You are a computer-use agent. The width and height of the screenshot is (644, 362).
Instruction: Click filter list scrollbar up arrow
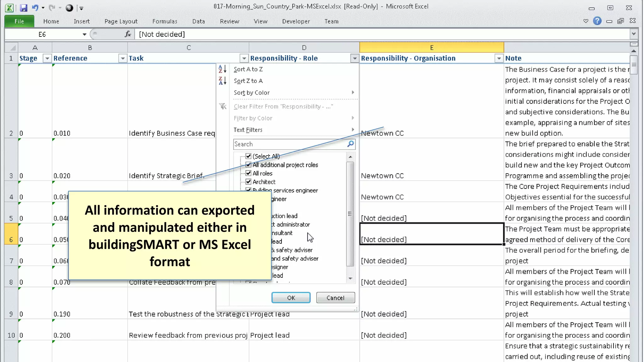(350, 156)
